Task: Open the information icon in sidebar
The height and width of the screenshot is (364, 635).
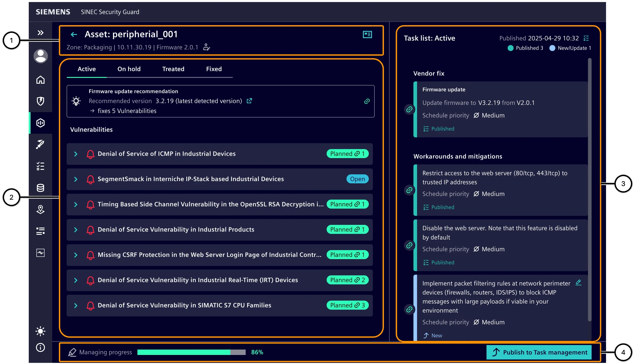Action: click(x=41, y=347)
